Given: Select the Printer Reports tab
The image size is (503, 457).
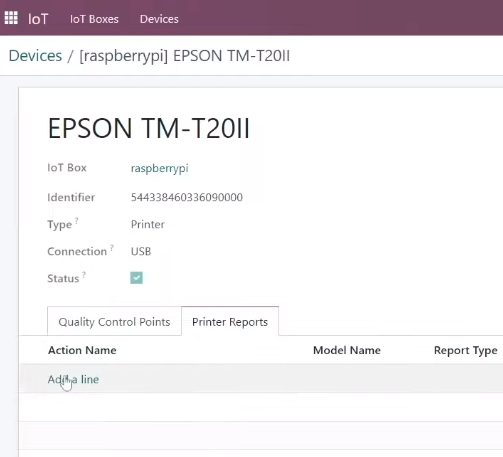Looking at the screenshot, I should [x=230, y=322].
